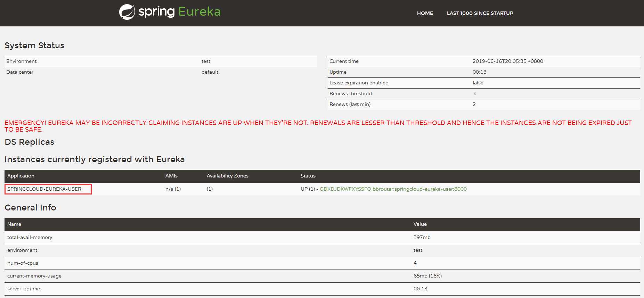
Task: Click the System Status heading
Action: [34, 45]
